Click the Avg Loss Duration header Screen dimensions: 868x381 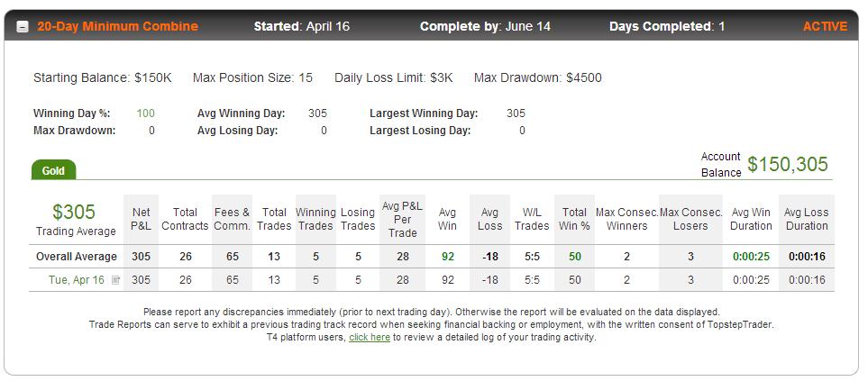click(x=807, y=219)
